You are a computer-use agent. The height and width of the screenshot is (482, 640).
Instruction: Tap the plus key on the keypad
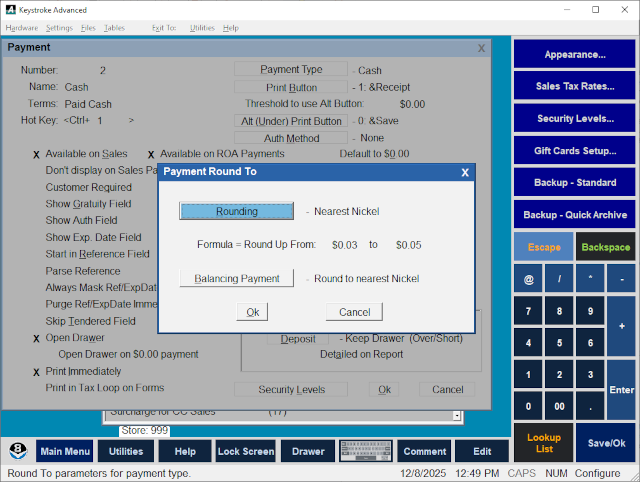(621, 326)
